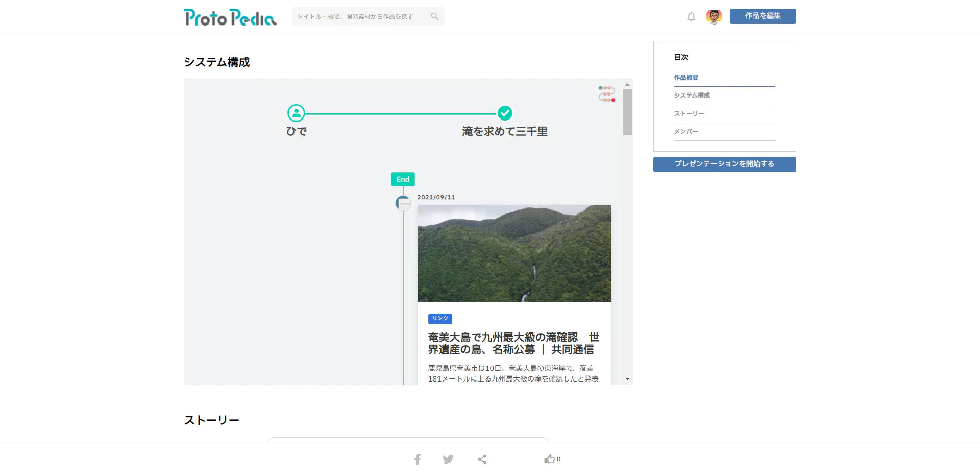This screenshot has height=476, width=980.
Task: Start presentation with プレゼンテーションを開始する
Action: 724,164
